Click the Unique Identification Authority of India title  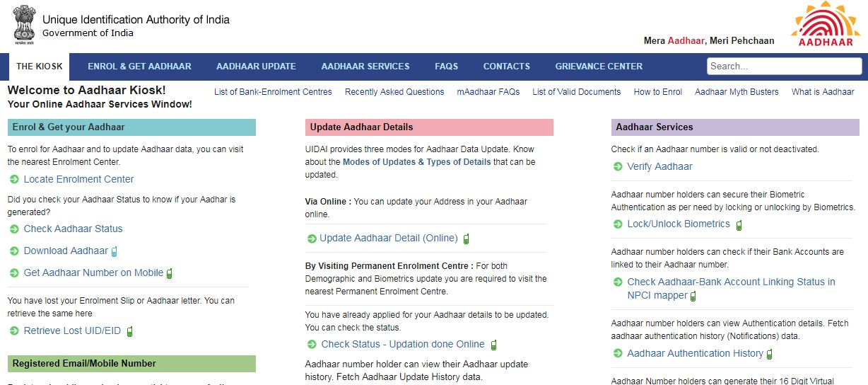pos(136,20)
